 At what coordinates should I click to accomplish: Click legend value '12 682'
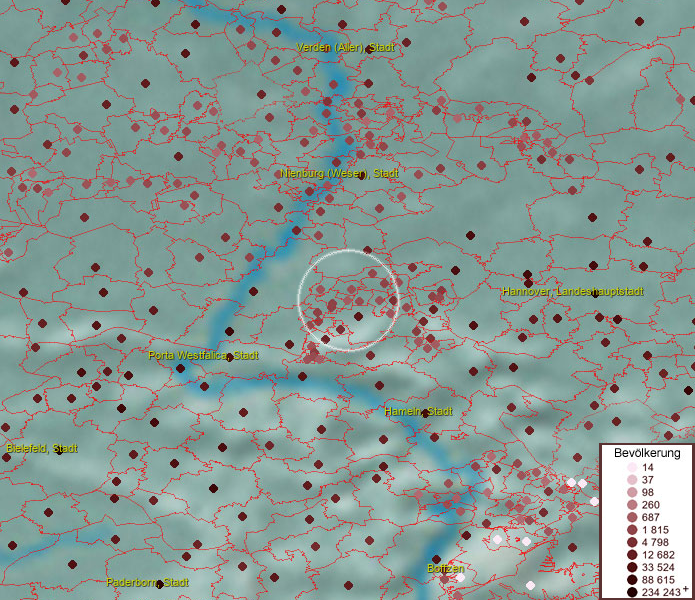[x=658, y=555]
